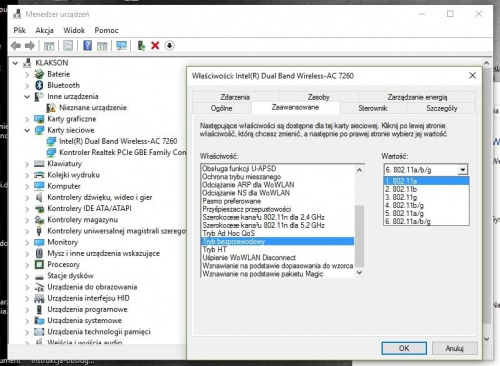Image resolution: width=500 pixels, height=366 pixels.
Task: Click the Realtek PCIe GBE controller icon
Action: (51, 153)
